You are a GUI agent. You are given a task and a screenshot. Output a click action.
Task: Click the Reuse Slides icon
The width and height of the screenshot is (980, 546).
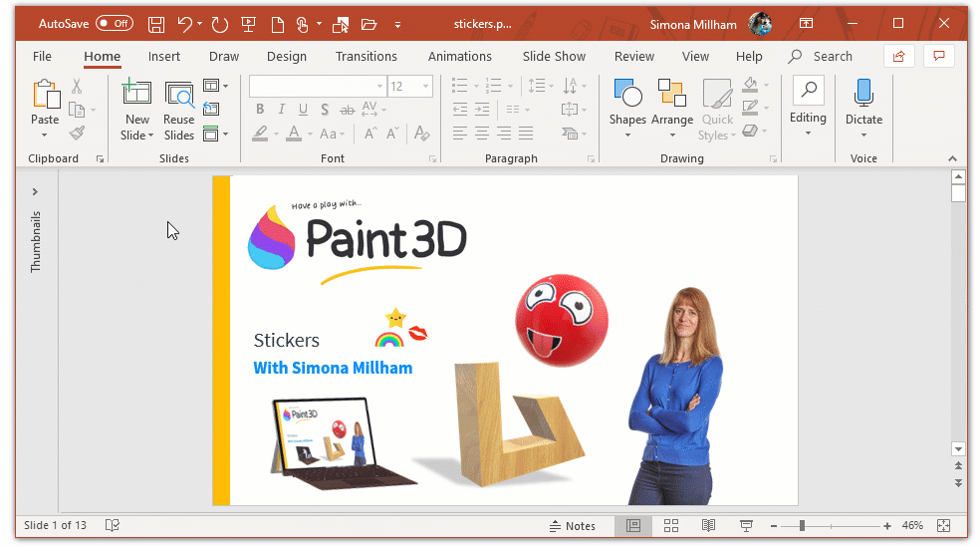178,95
